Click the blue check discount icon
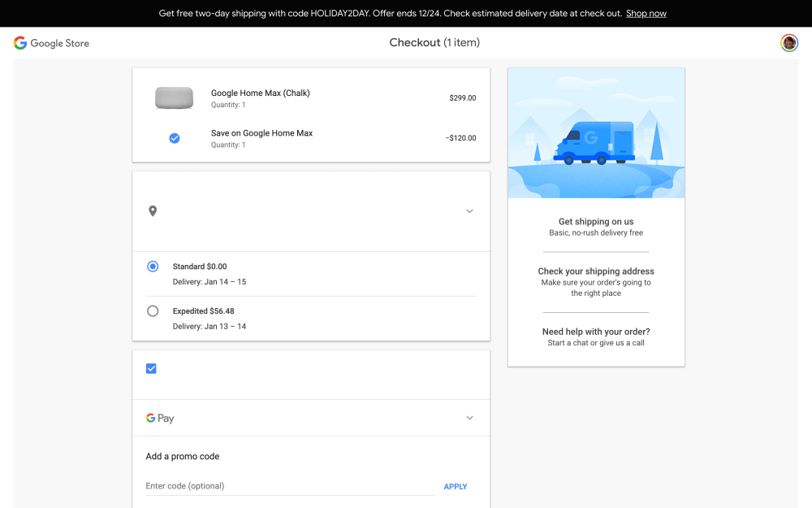This screenshot has width=812, height=508. click(174, 138)
